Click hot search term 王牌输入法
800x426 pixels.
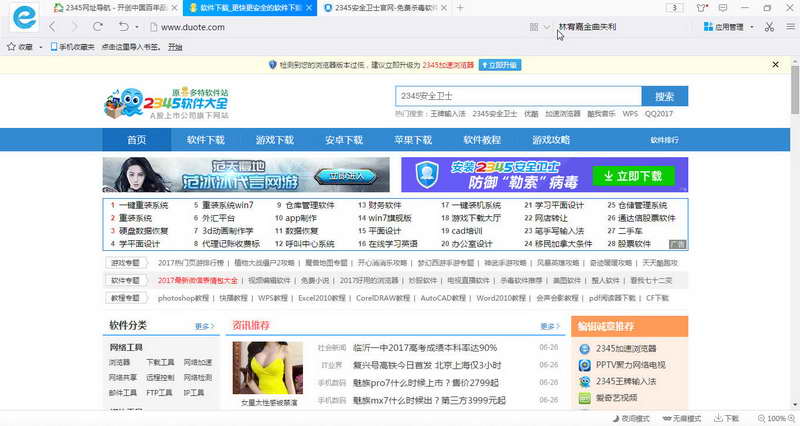(x=448, y=114)
